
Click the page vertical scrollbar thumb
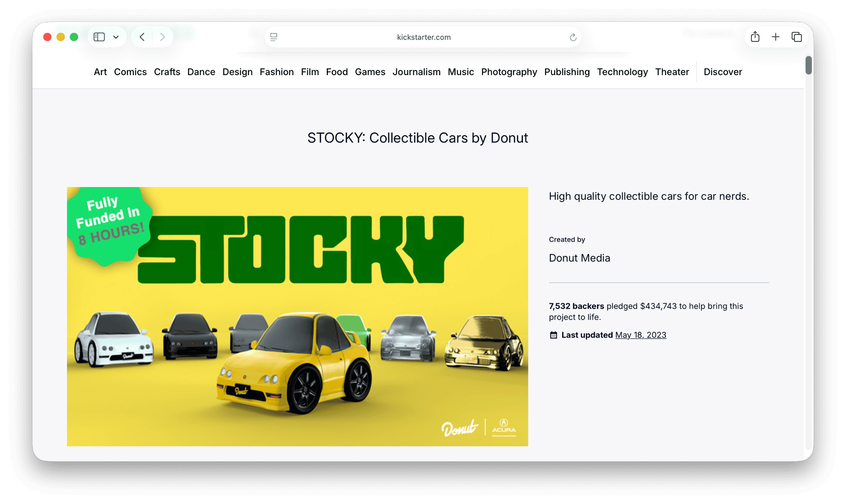(x=808, y=65)
